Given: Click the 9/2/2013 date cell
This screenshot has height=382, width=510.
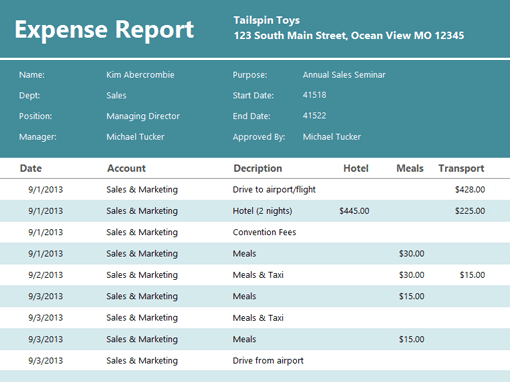Looking at the screenshot, I should pyautogui.click(x=45, y=275).
